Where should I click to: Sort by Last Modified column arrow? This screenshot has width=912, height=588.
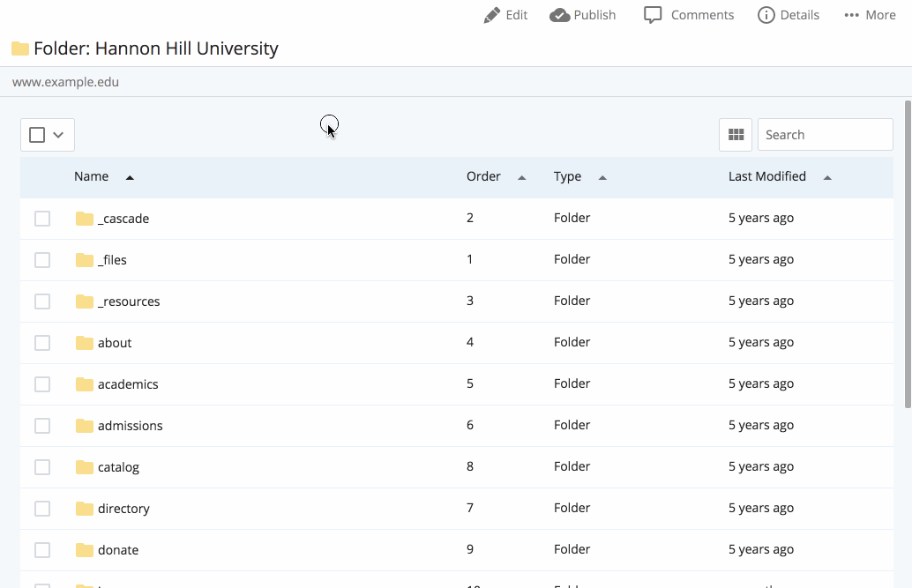pyautogui.click(x=827, y=177)
